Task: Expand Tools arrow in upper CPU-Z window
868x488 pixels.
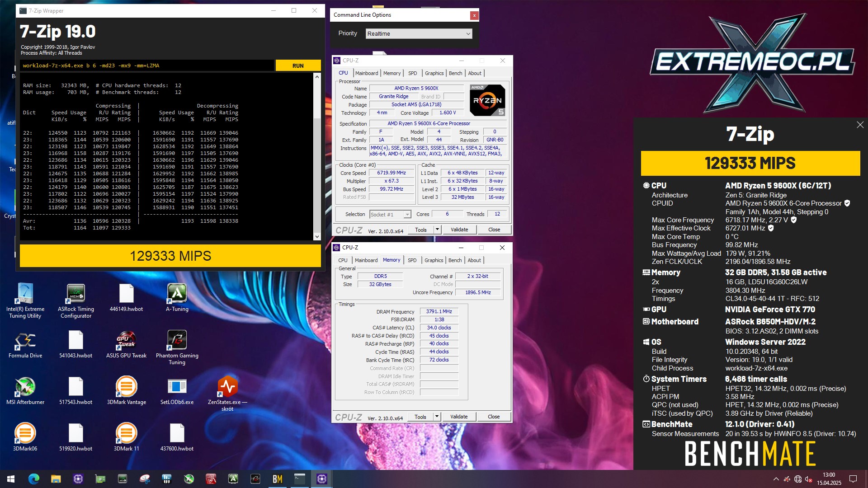Action: pos(437,230)
